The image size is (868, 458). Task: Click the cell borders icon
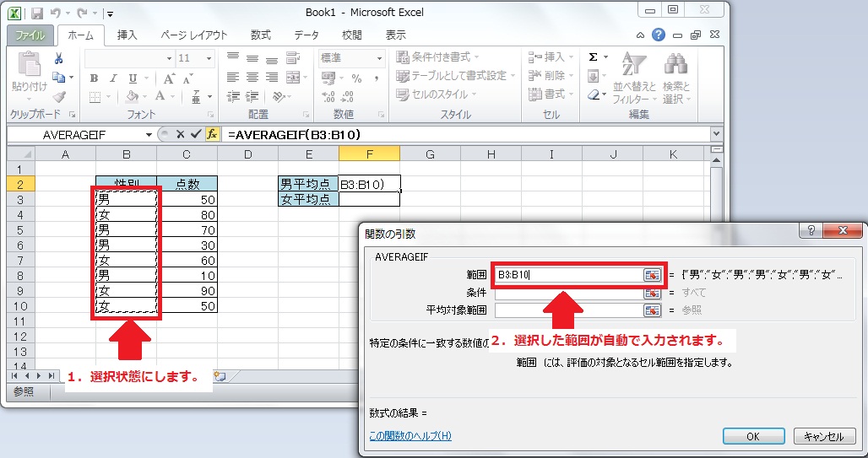click(x=95, y=97)
